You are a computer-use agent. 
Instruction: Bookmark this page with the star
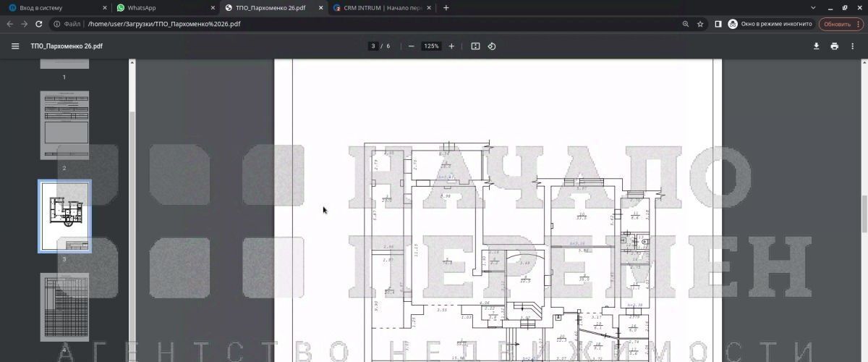(700, 24)
